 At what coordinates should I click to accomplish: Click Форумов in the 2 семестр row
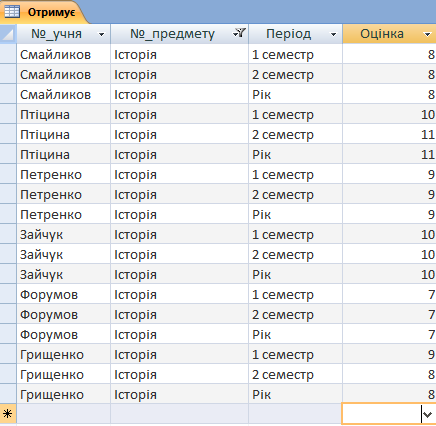pos(49,315)
